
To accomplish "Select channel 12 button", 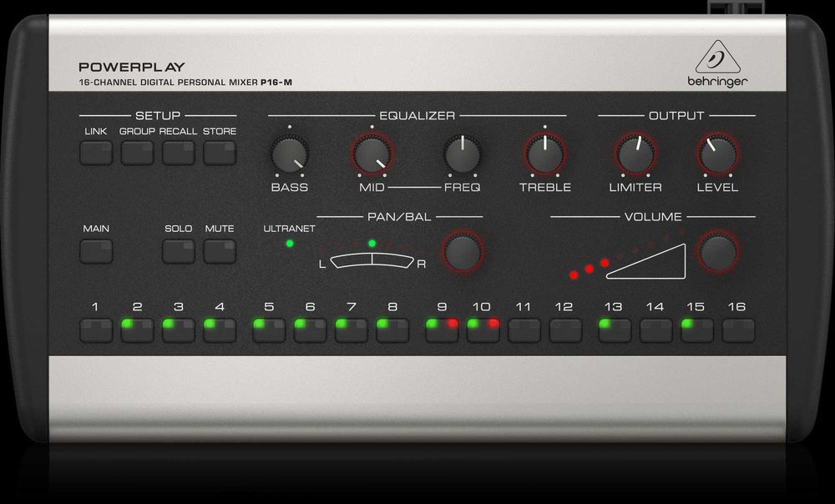I will click(x=565, y=330).
